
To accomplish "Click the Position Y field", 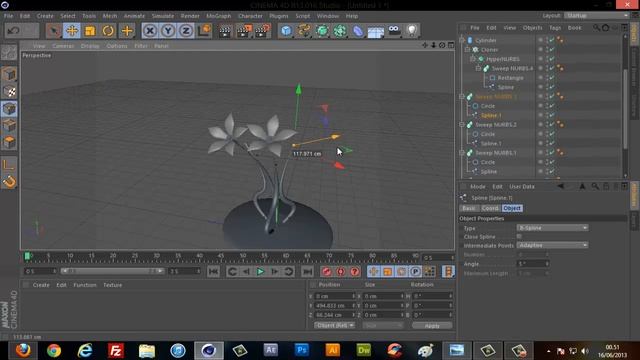I will point(335,305).
